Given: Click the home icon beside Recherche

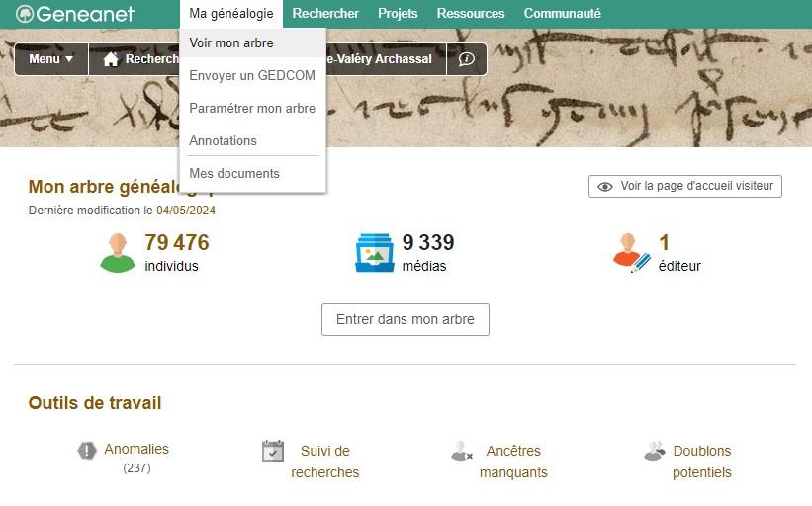Looking at the screenshot, I should [x=111, y=59].
